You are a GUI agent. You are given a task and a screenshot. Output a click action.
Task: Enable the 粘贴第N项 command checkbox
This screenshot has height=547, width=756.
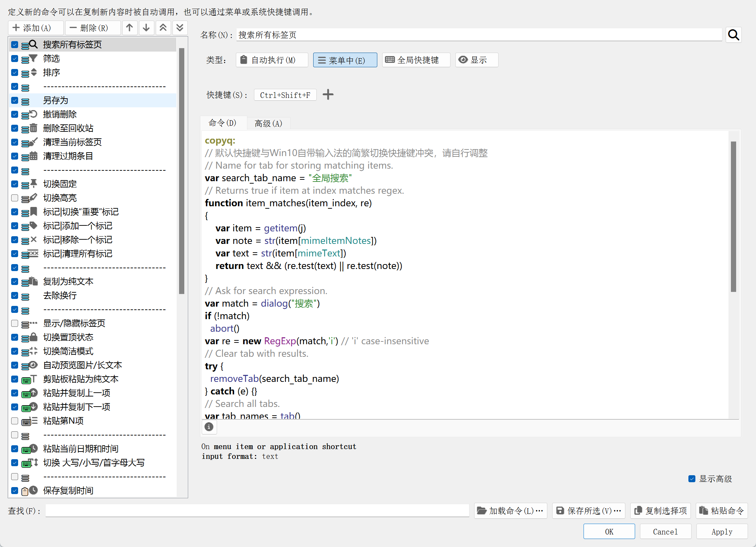tap(15, 421)
